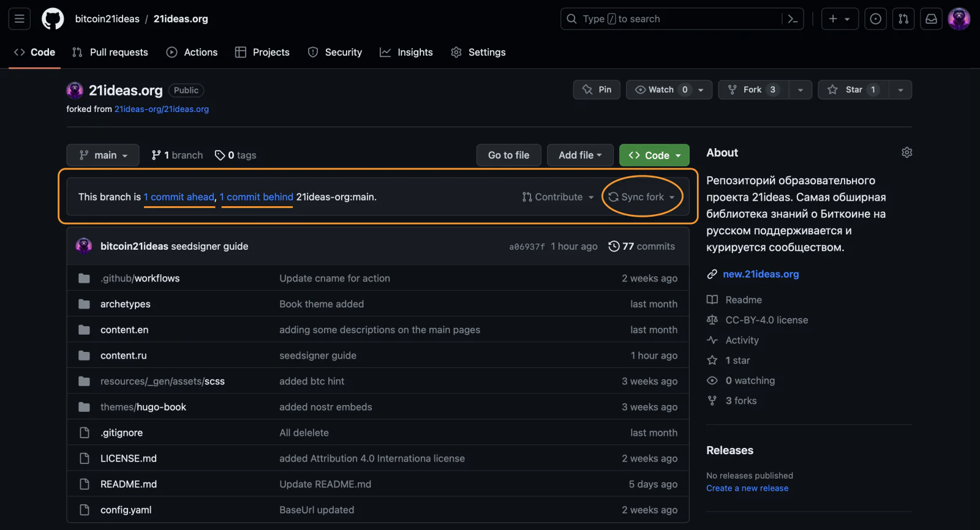Image resolution: width=980 pixels, height=530 pixels.
Task: Open the README.md file
Action: [129, 484]
